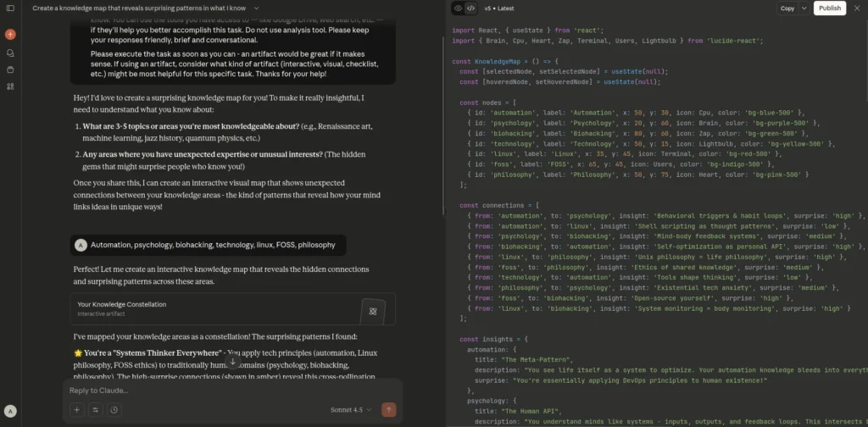Send message with orange arrow button

point(388,410)
